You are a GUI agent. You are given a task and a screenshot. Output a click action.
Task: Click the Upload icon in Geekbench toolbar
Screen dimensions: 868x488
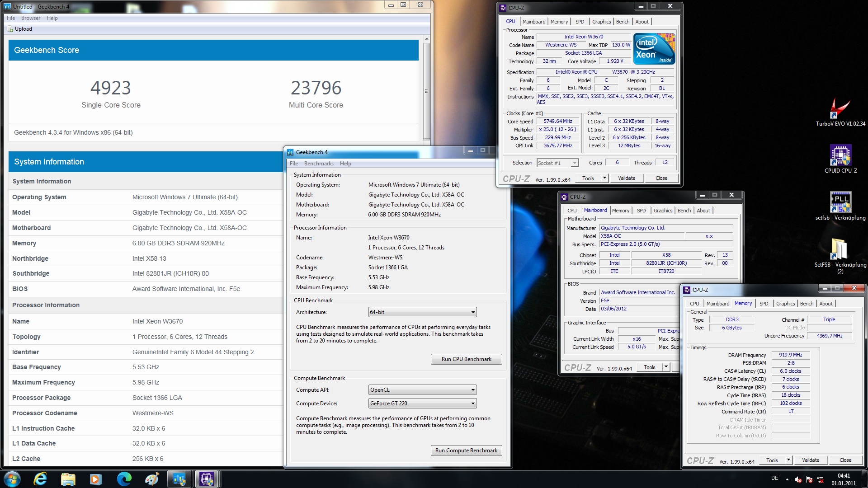point(10,29)
